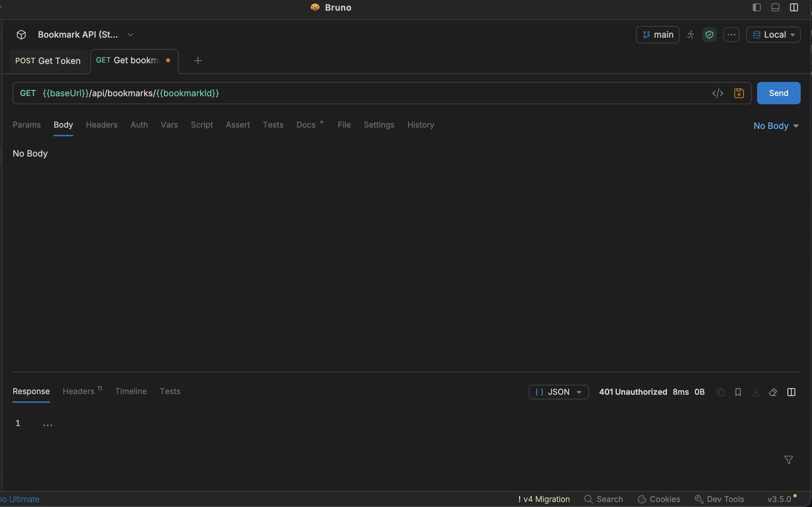Switch to the Params tab
This screenshot has height=507, width=812.
pos(27,125)
